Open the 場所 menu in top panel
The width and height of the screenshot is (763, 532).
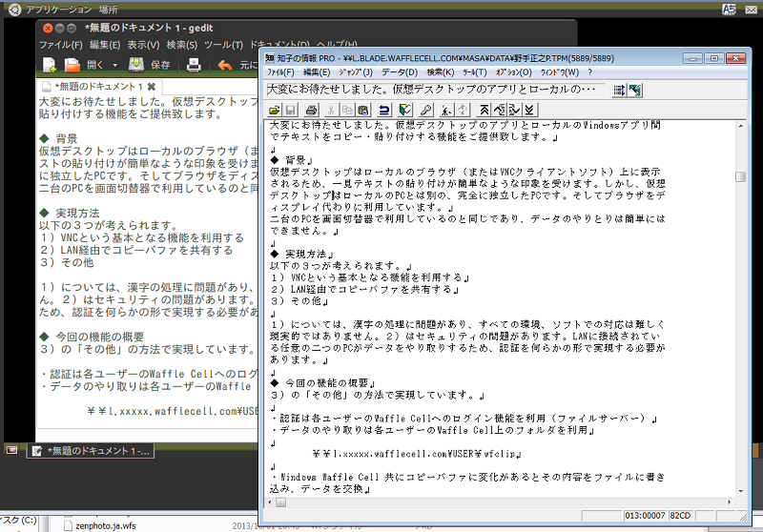pos(108,10)
